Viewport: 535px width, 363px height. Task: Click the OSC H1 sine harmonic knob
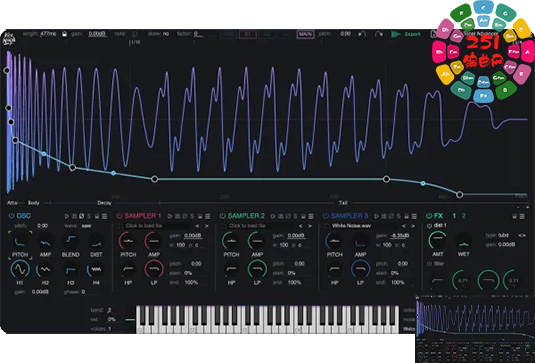[20, 270]
